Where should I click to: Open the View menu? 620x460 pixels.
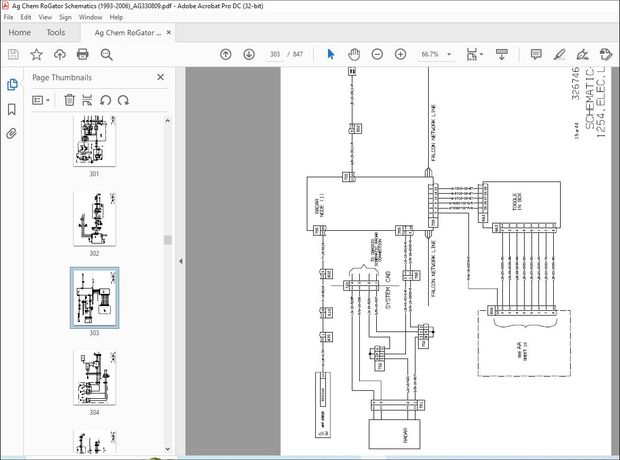(x=45, y=17)
